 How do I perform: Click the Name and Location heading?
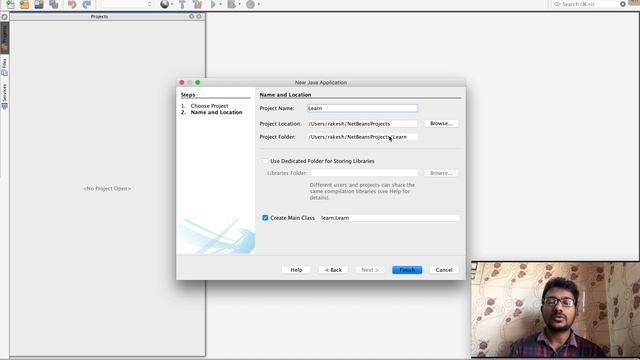tap(285, 95)
